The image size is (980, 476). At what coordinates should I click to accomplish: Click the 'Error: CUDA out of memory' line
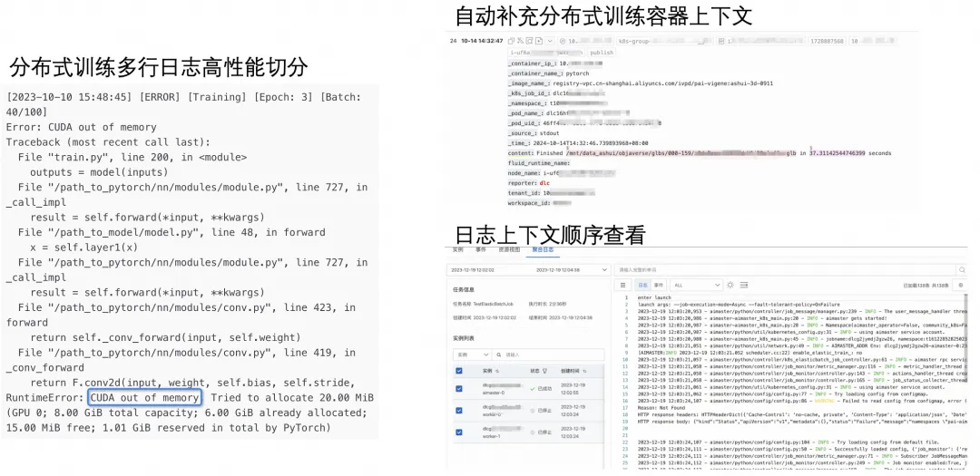point(82,127)
